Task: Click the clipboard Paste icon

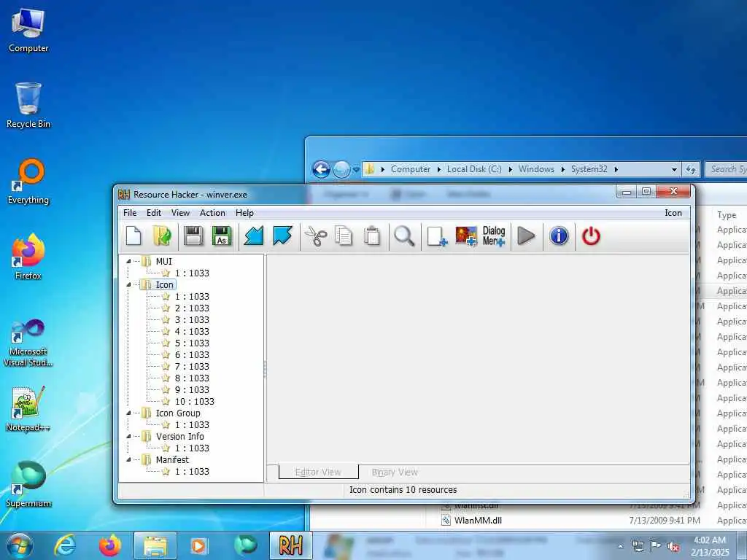Action: (372, 236)
